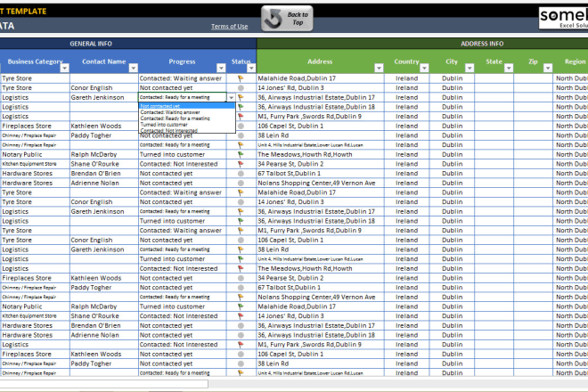Click the Back to Top button
Image resolution: width=588 pixels, height=392 pixels.
pos(287,19)
